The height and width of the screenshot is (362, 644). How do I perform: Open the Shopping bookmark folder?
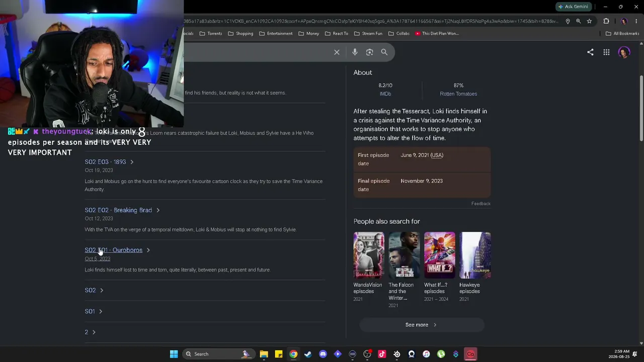pos(240,34)
